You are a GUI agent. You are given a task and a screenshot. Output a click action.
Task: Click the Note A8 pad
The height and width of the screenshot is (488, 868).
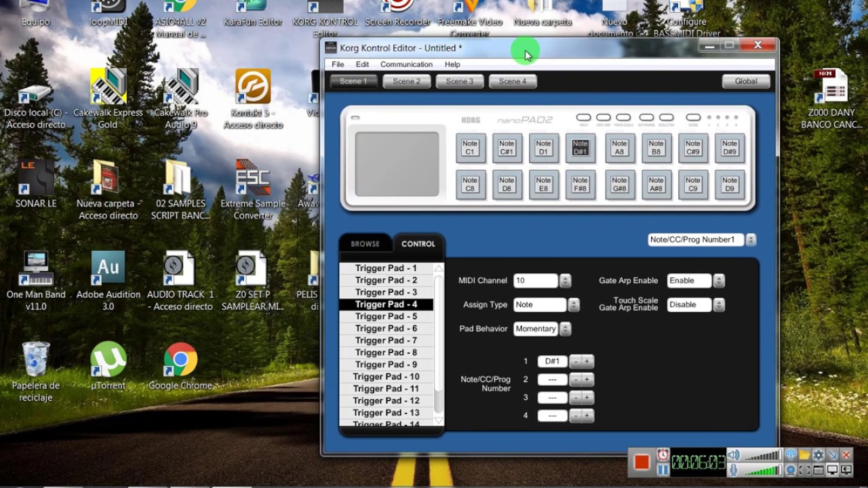619,148
